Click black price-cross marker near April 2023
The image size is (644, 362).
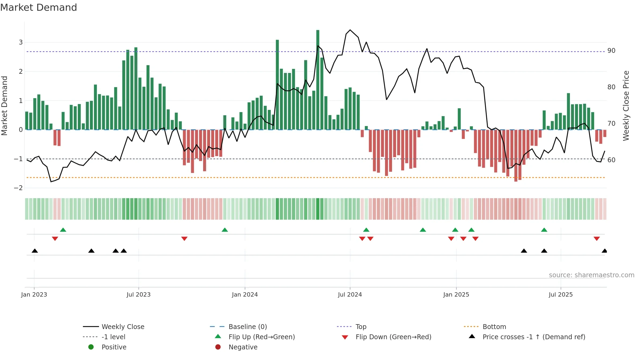92,251
